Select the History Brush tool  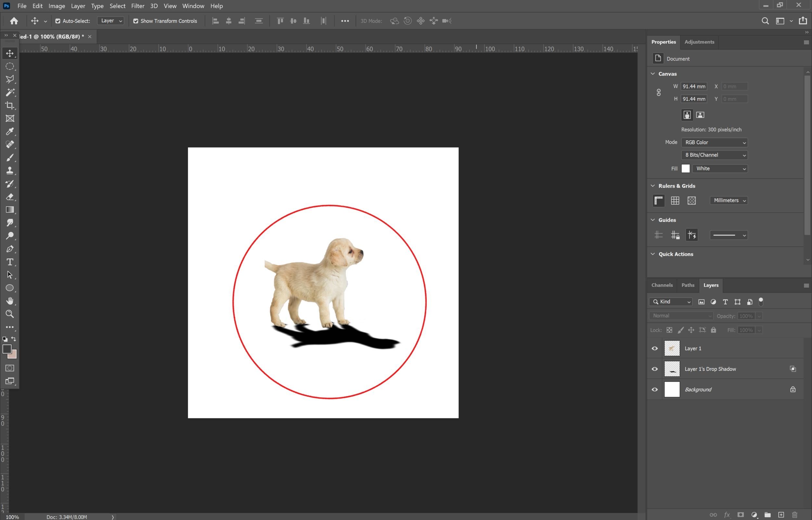10,184
